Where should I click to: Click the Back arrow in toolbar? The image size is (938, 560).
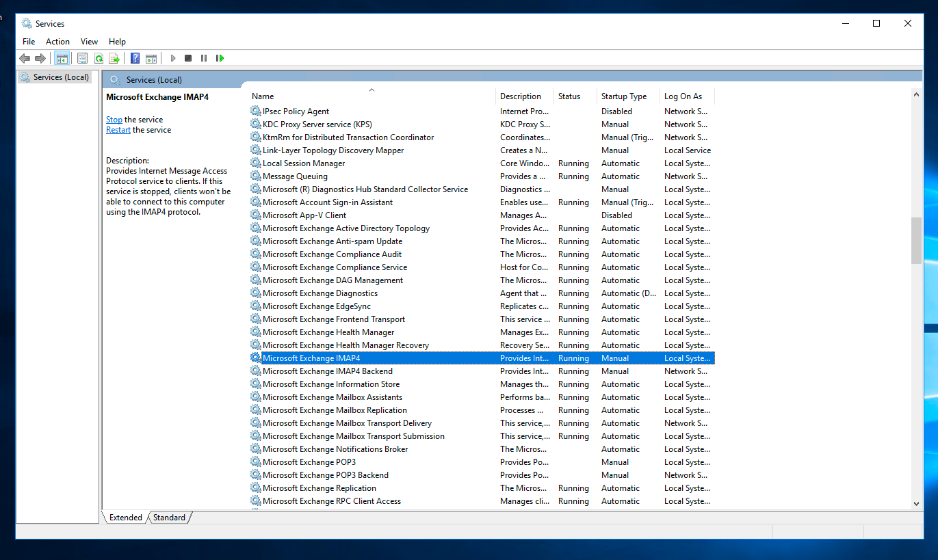[x=25, y=58]
